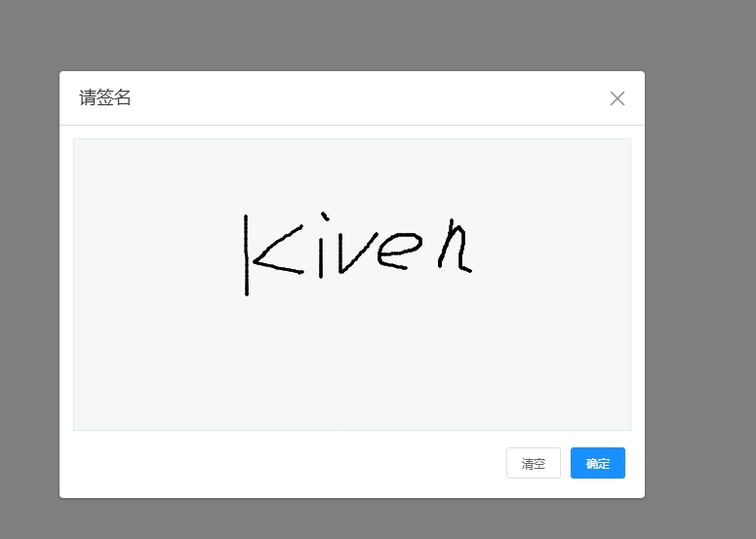Click the 请签名 dialog title text
This screenshot has height=539, width=756.
pos(105,97)
